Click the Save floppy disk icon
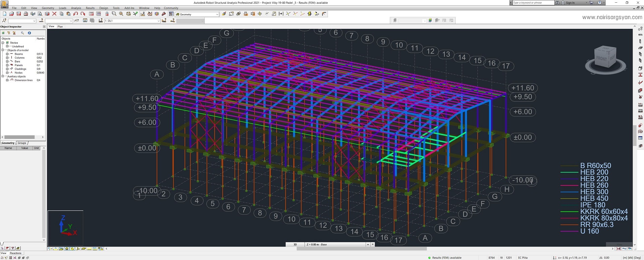 click(18, 14)
